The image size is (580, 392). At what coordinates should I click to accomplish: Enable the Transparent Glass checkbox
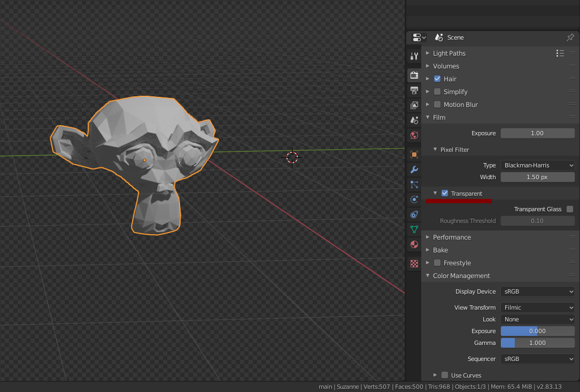(570, 209)
